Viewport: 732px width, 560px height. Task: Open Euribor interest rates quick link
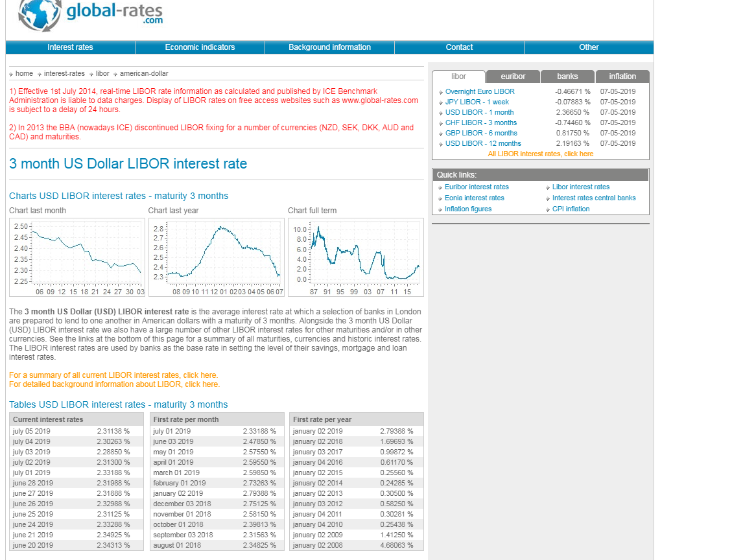477,187
